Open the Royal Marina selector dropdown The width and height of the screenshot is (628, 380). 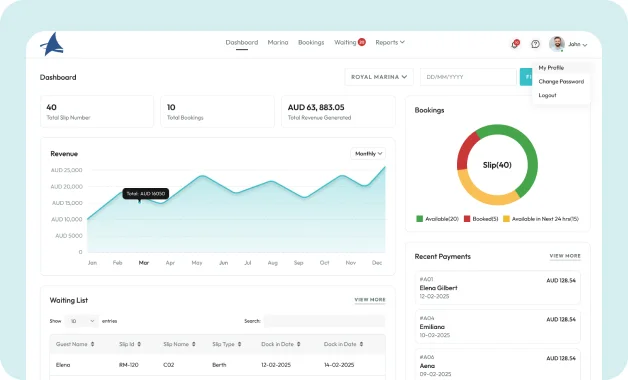pos(379,77)
